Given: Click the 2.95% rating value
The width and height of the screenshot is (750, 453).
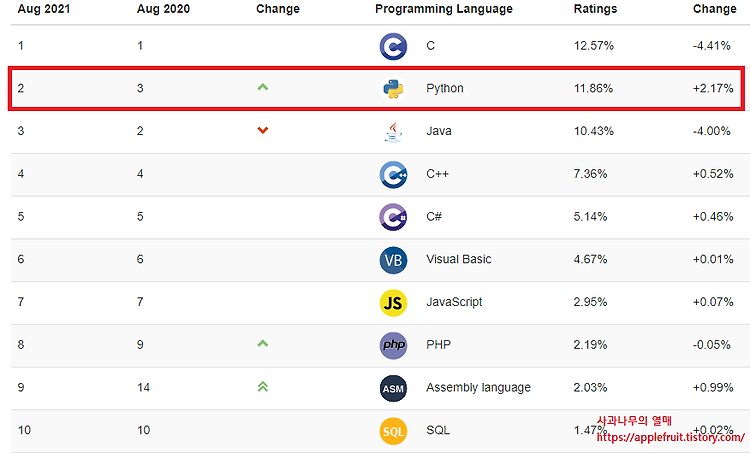Looking at the screenshot, I should (x=590, y=302).
